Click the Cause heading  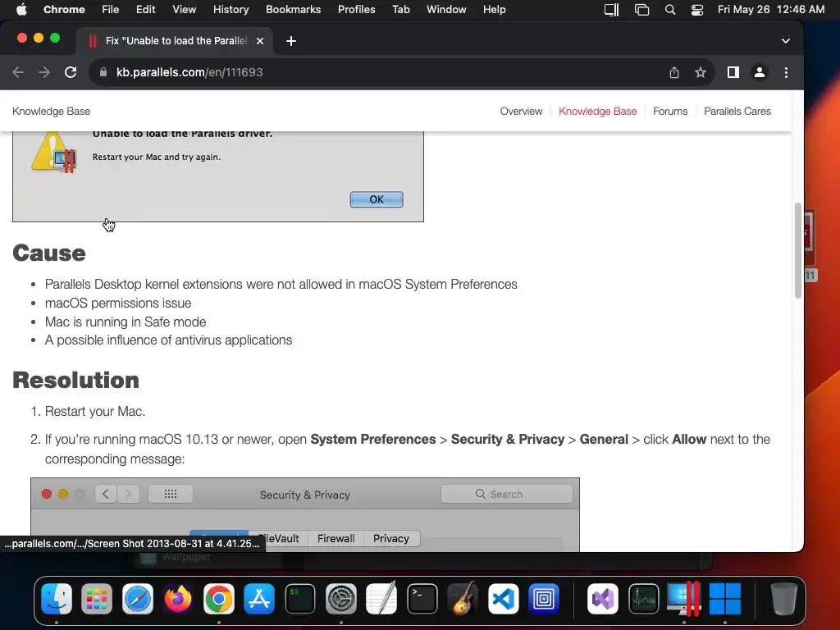click(x=48, y=253)
